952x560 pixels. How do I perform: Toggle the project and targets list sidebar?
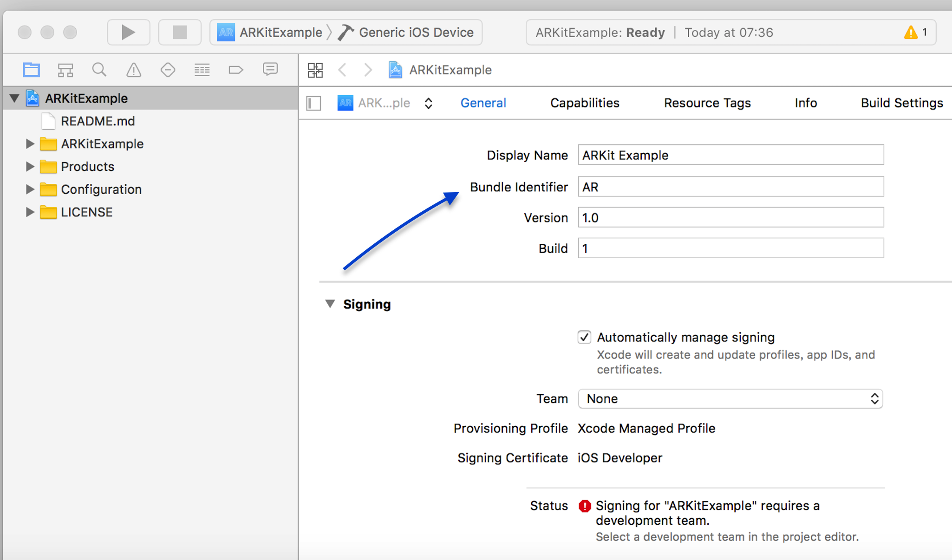(314, 103)
